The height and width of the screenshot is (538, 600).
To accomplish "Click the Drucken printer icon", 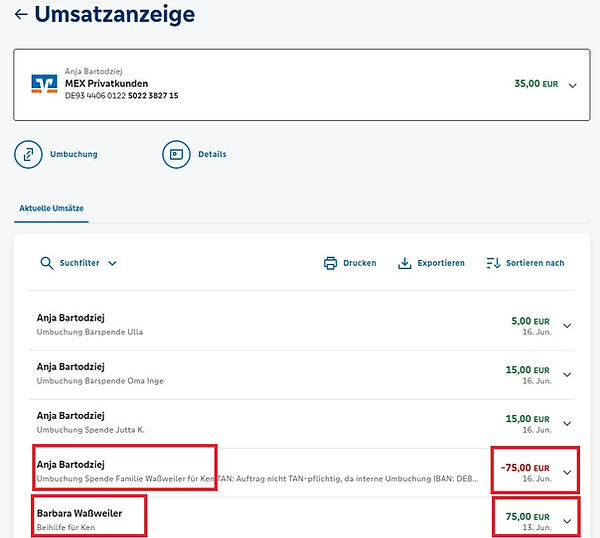I will pos(330,263).
